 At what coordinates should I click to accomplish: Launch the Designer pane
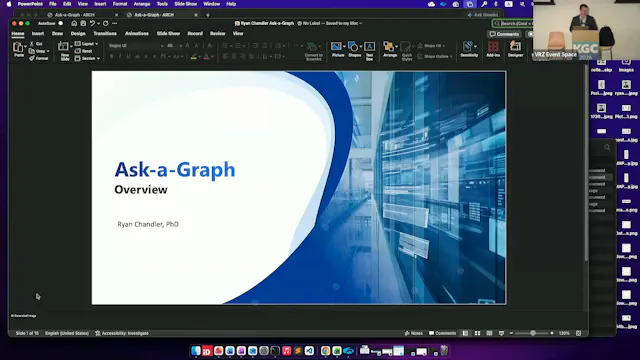(516, 49)
